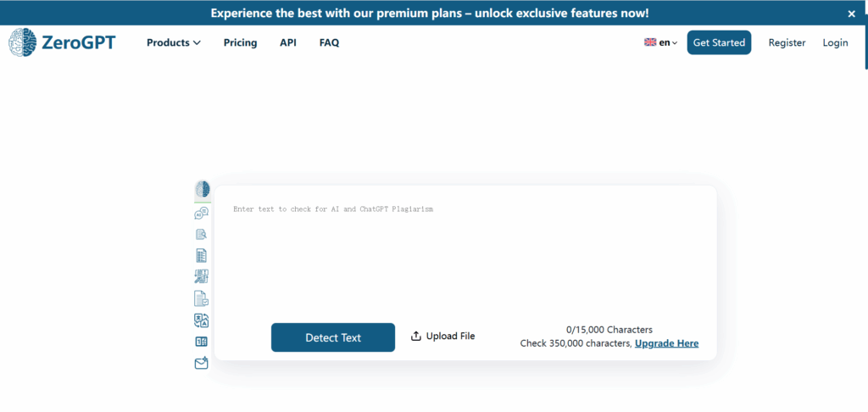Open the Pricing menu item
The height and width of the screenshot is (412, 868).
(240, 42)
